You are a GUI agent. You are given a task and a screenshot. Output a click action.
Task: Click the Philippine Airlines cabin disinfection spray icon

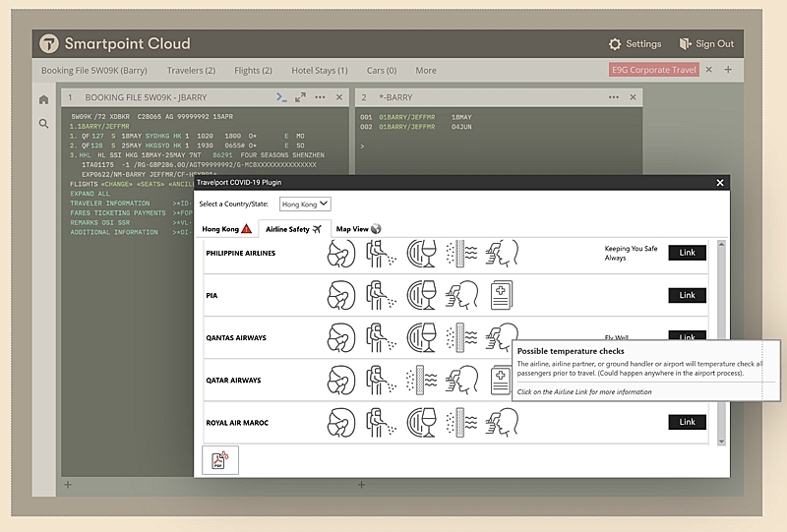pos(381,253)
